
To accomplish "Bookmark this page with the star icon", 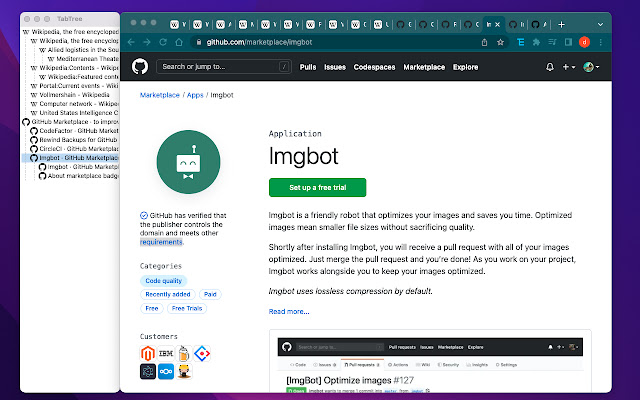I will coord(500,42).
